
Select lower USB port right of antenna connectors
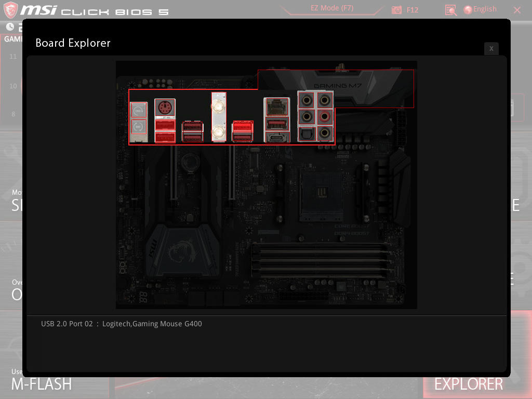[242, 137]
